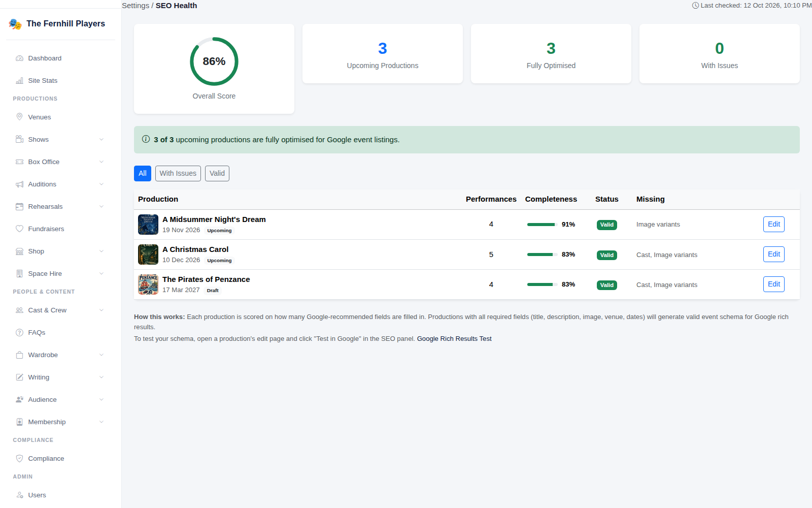Expand the Rehearsals chevron

coord(101,207)
